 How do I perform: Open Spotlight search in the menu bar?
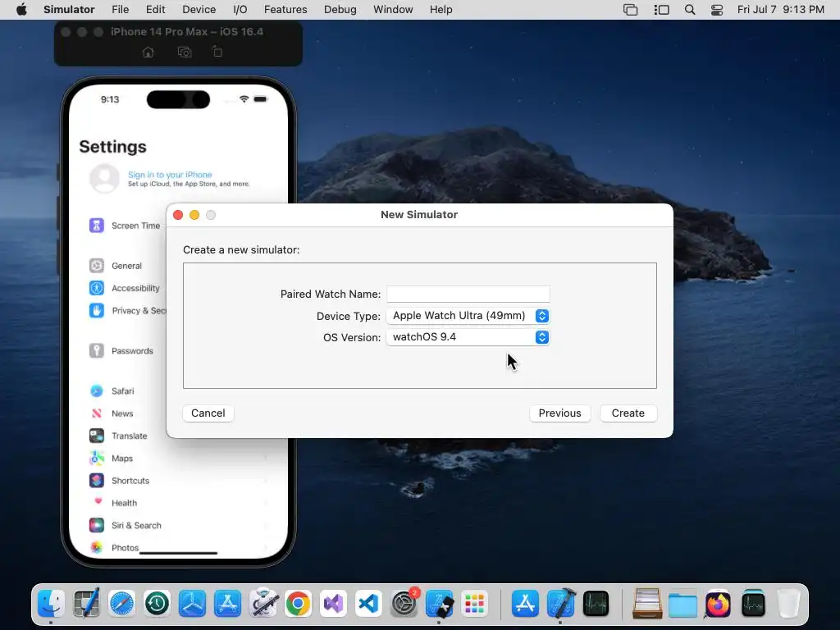tap(690, 10)
